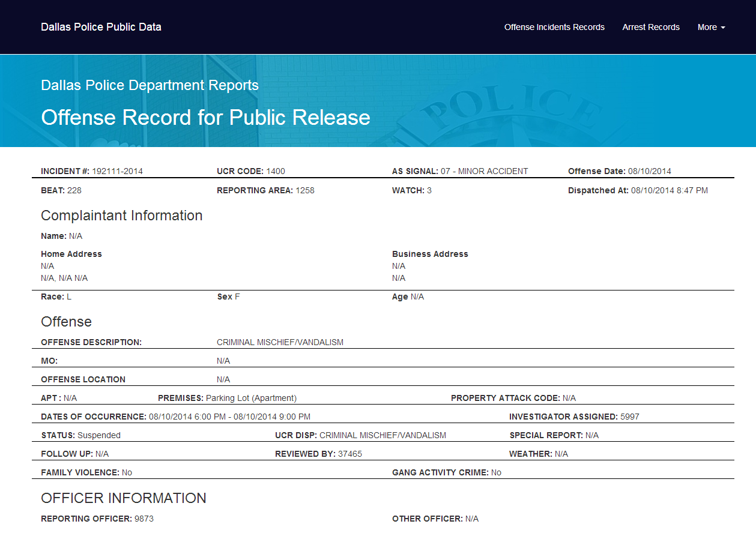The image size is (756, 554).
Task: Select the incident number 192111-2014
Action: click(x=117, y=171)
